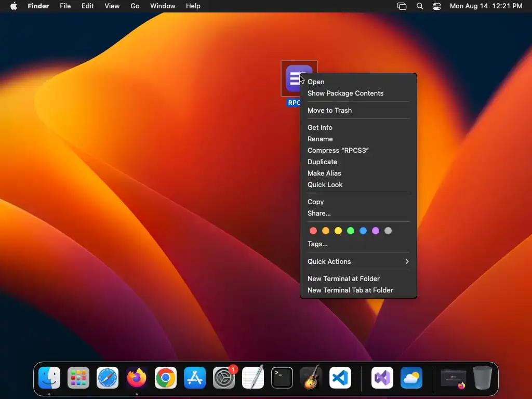The height and width of the screenshot is (399, 532).
Task: Open System Settings with update badge
Action: (x=224, y=378)
